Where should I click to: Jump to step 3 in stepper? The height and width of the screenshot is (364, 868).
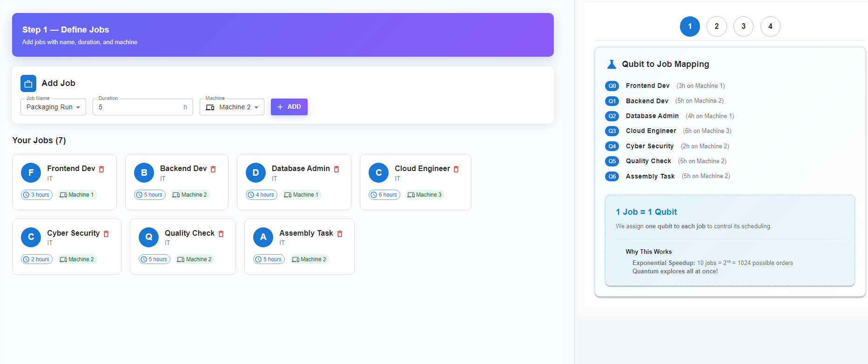coord(743,26)
